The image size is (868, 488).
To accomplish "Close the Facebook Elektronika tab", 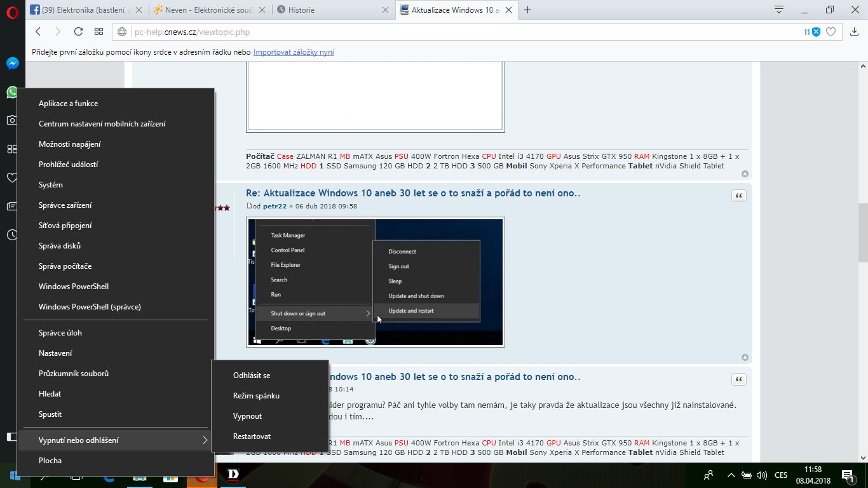I will pyautogui.click(x=139, y=10).
